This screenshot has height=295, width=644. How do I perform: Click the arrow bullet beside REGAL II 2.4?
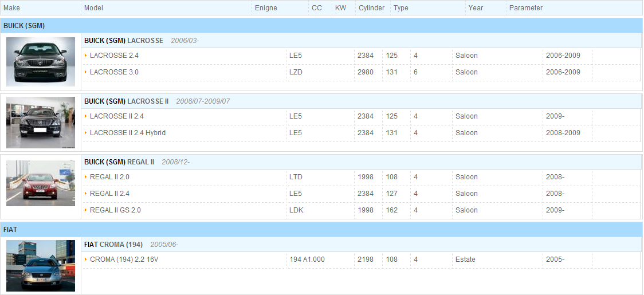click(85, 193)
